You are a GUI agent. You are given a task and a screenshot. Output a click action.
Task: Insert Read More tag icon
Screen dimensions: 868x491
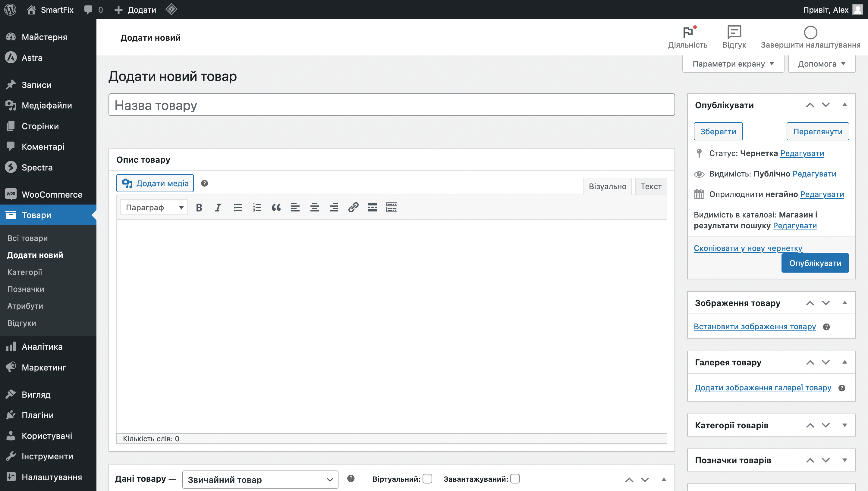coord(373,207)
